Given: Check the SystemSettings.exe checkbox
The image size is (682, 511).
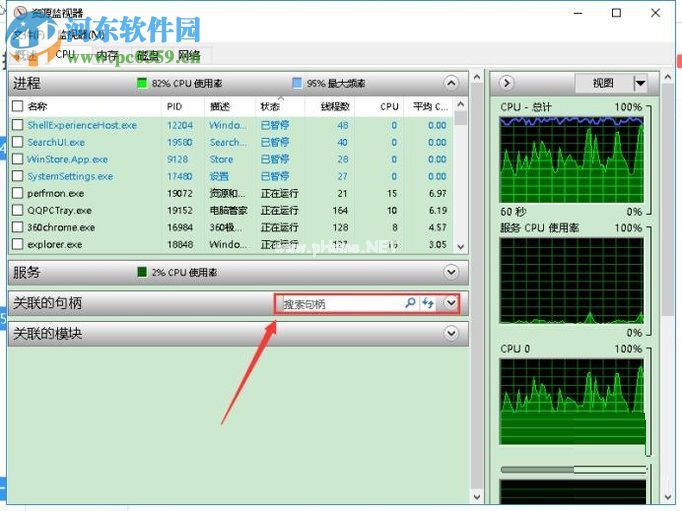Looking at the screenshot, I should 17,176.
